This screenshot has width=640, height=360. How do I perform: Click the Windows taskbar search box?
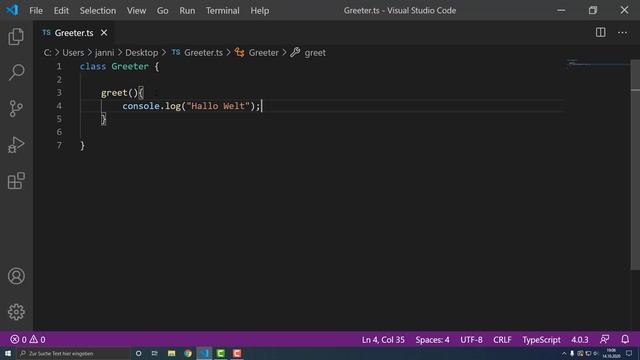point(73,353)
